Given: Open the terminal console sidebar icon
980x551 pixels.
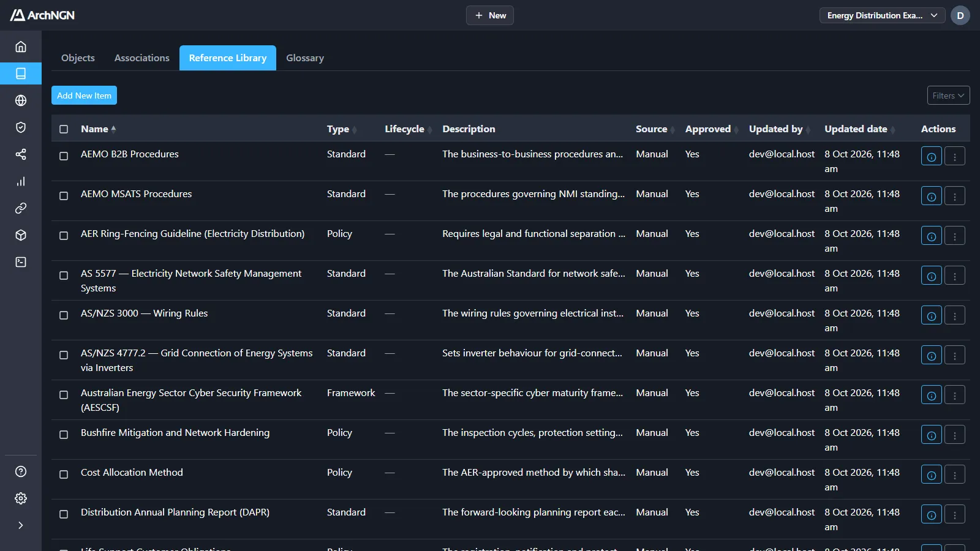Looking at the screenshot, I should click(21, 262).
